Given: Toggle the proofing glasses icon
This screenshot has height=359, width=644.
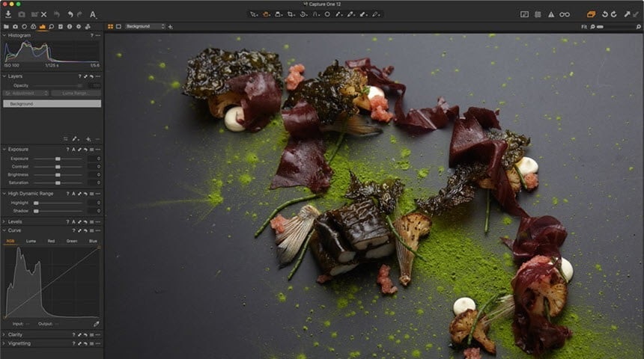Looking at the screenshot, I should click(565, 14).
